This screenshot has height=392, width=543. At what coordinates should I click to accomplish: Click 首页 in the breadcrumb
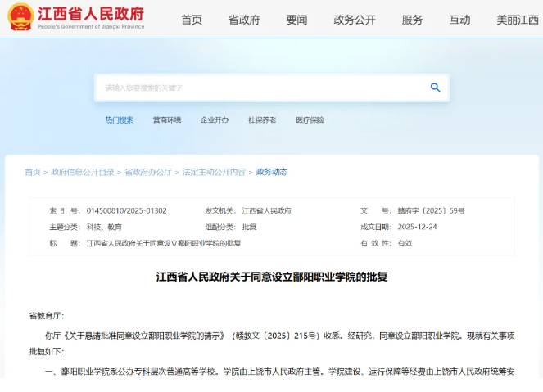pos(32,172)
